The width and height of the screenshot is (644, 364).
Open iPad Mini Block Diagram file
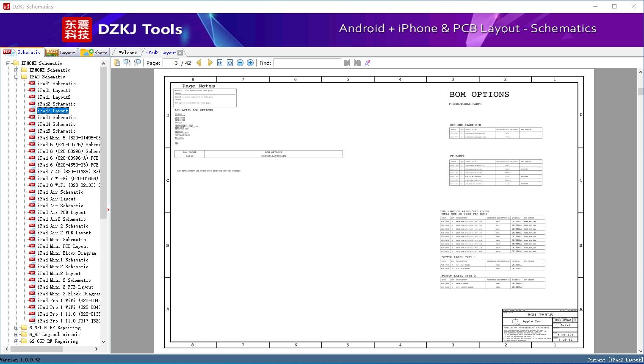click(x=66, y=253)
